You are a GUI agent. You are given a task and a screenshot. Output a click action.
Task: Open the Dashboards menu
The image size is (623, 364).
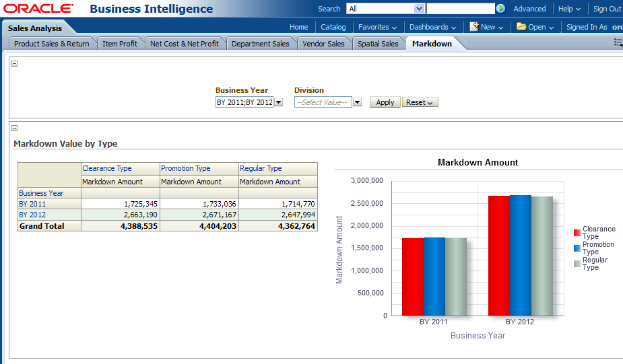click(x=432, y=27)
